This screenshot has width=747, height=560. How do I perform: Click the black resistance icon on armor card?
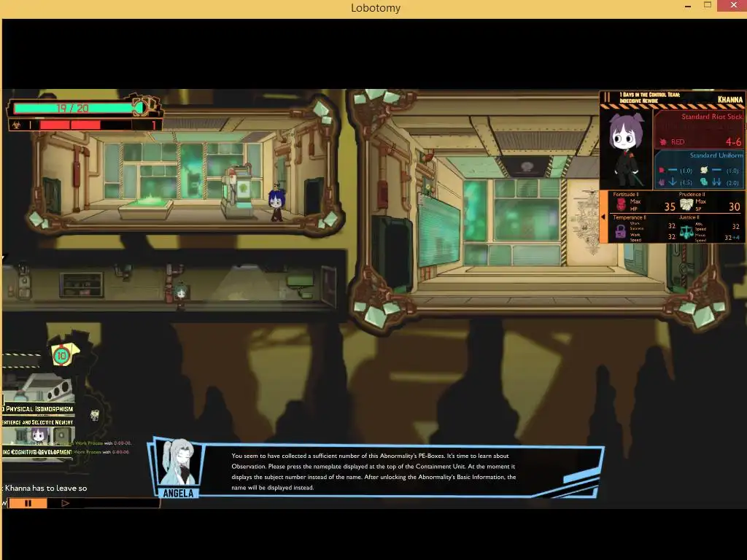point(661,182)
